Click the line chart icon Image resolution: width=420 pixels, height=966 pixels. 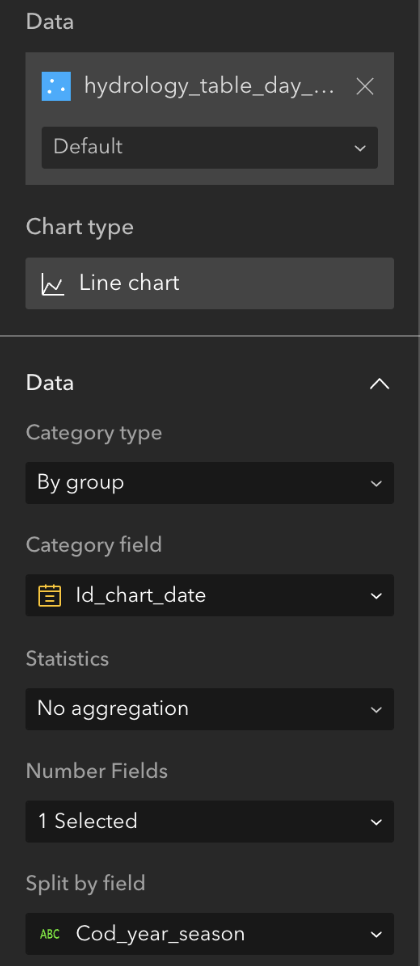click(x=52, y=284)
